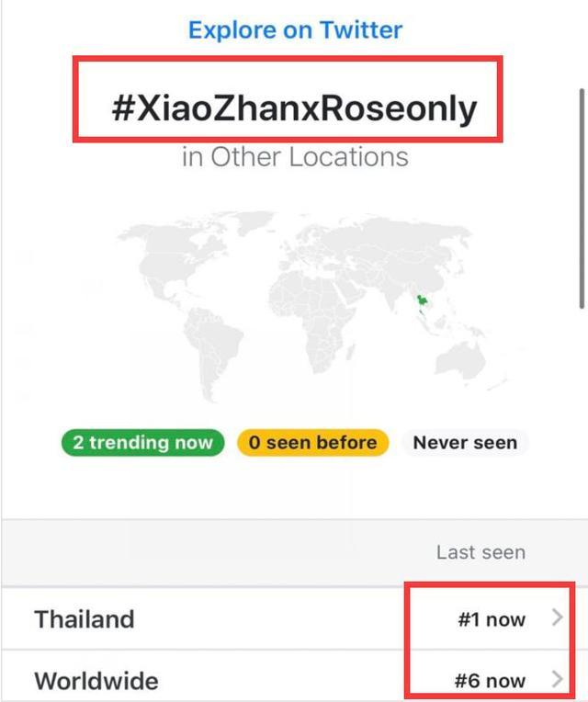Expand Thailand row with its chevron arrow
This screenshot has height=702, width=588.
coord(557,618)
